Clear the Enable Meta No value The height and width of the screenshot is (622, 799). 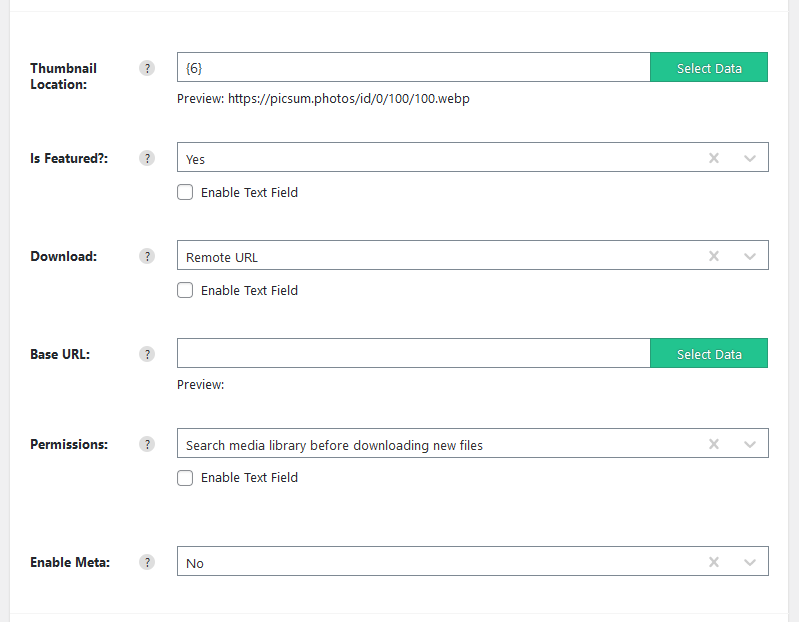pos(714,562)
